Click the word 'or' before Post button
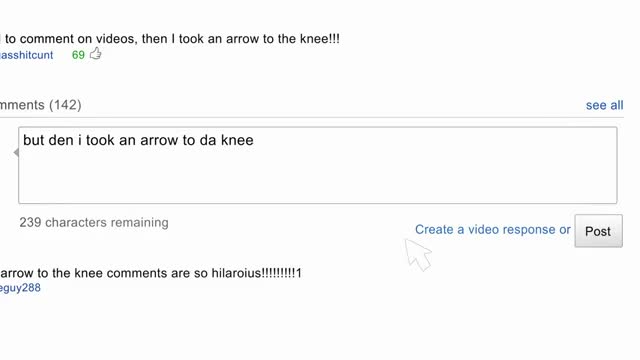 565,230
